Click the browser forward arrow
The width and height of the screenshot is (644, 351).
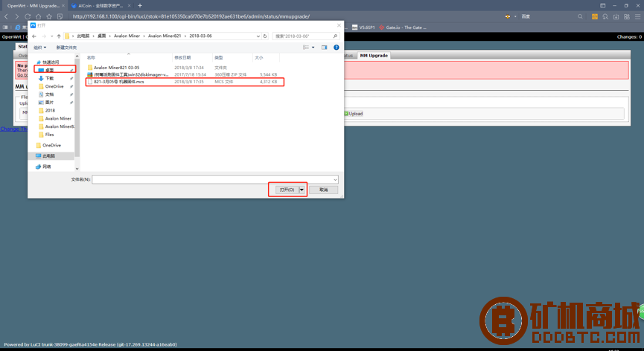(x=17, y=16)
